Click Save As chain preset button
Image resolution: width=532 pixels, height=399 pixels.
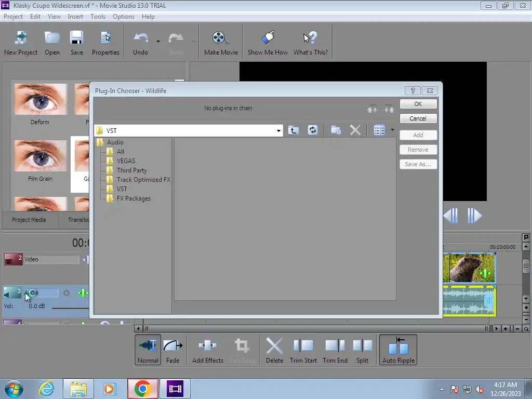click(x=418, y=164)
